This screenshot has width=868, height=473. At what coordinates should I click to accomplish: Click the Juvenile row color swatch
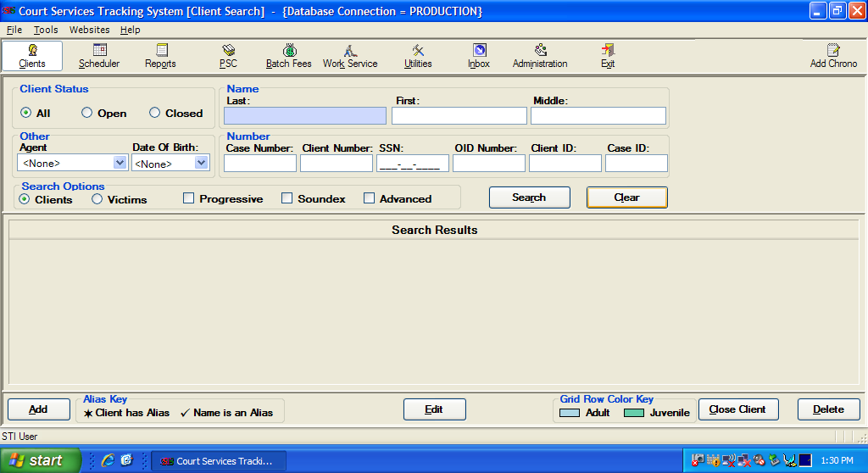[x=634, y=413]
